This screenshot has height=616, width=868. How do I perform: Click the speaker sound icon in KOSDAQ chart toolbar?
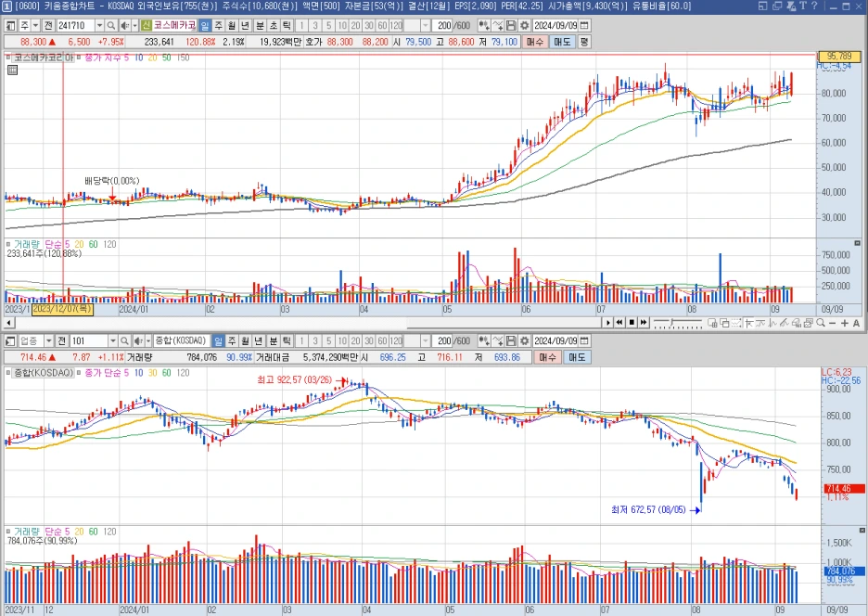coord(138,340)
